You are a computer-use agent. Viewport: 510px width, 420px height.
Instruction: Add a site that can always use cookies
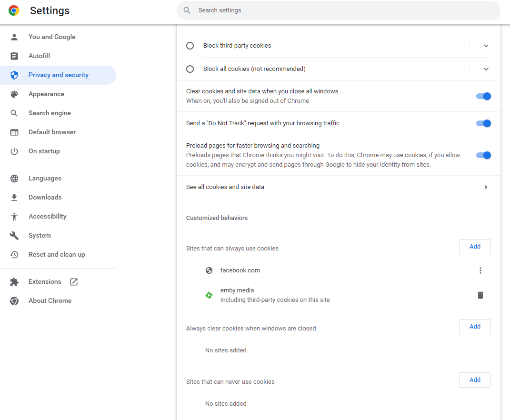[x=475, y=247]
